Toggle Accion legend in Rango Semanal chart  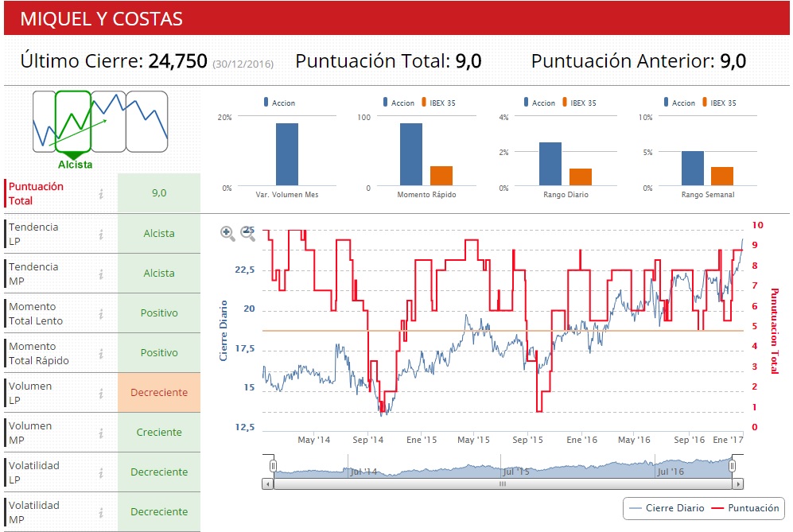679,103
